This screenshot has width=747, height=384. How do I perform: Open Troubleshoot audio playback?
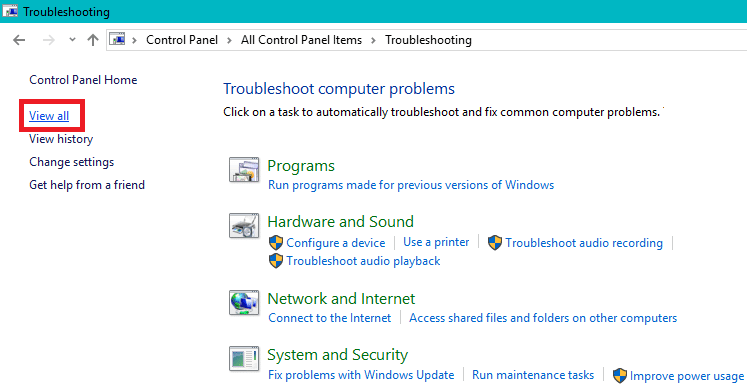pyautogui.click(x=363, y=261)
